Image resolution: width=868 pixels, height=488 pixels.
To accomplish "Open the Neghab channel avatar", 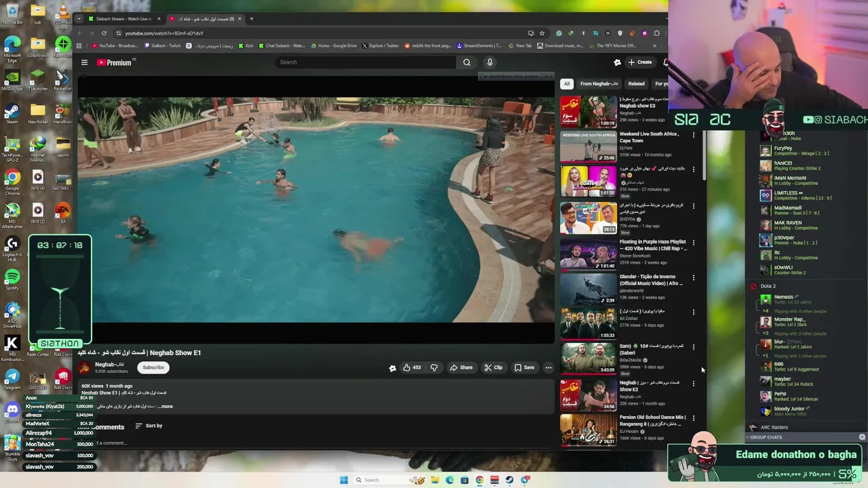I will pos(84,367).
